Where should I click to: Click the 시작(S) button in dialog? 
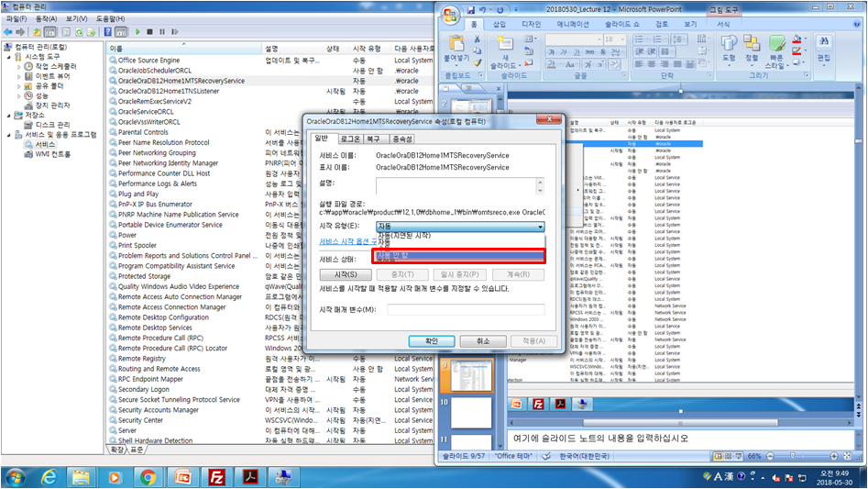pyautogui.click(x=346, y=274)
